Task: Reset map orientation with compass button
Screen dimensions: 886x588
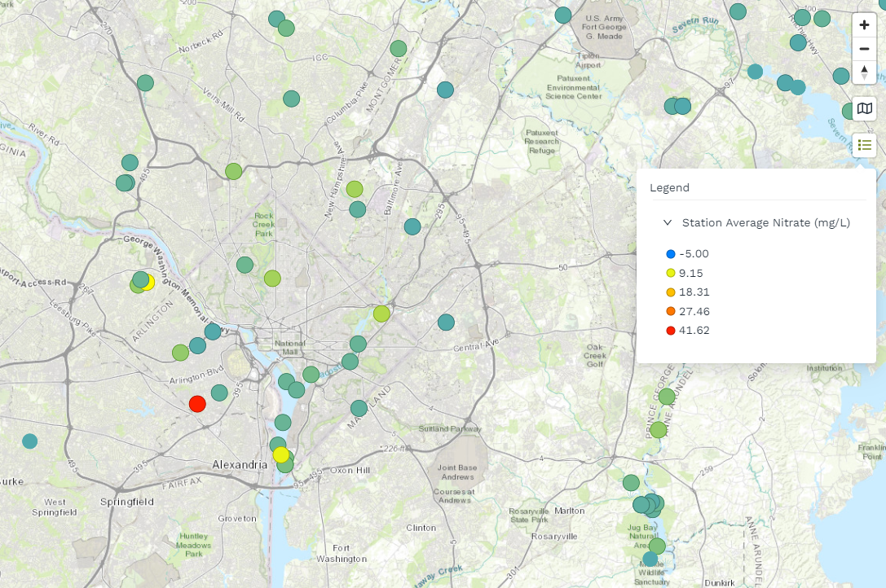Action: click(x=864, y=72)
